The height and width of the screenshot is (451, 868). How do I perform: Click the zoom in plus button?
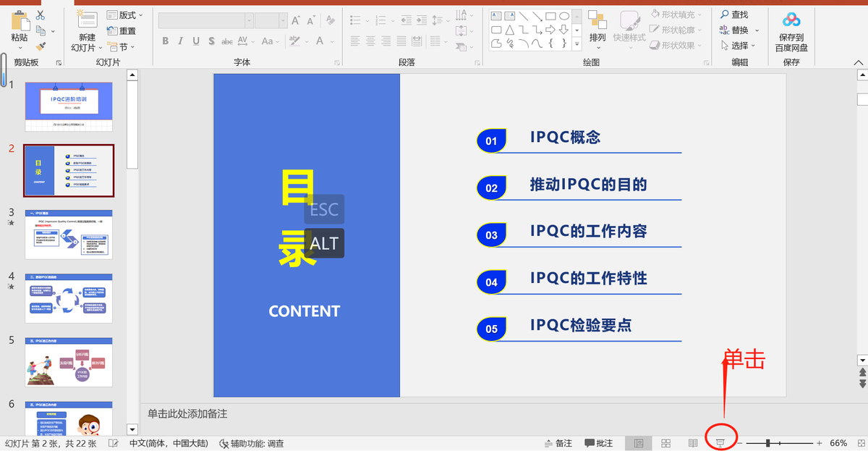pyautogui.click(x=819, y=443)
